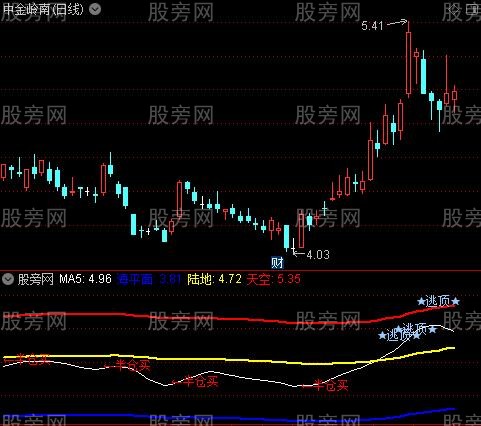The height and width of the screenshot is (426, 481).
Task: Click the 5.41 high price label
Action: (372, 26)
